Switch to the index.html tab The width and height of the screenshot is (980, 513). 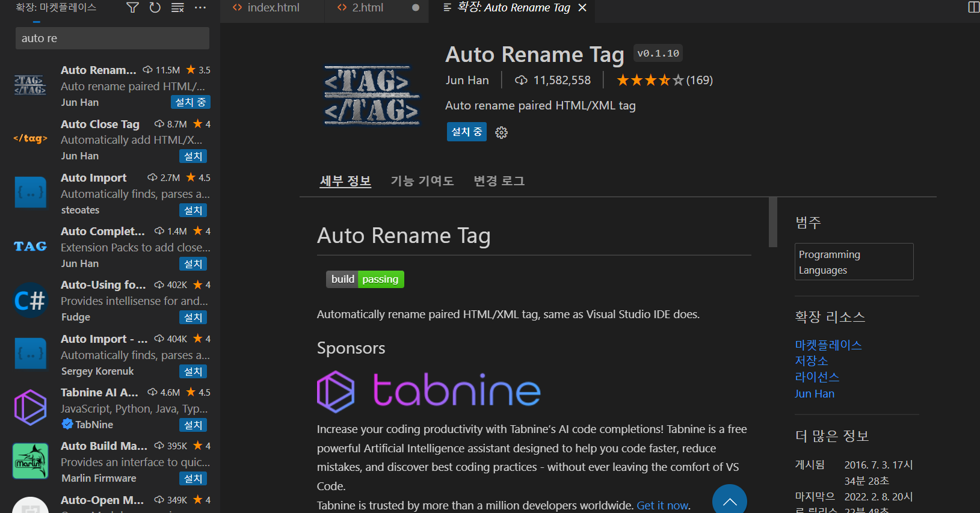pos(272,8)
